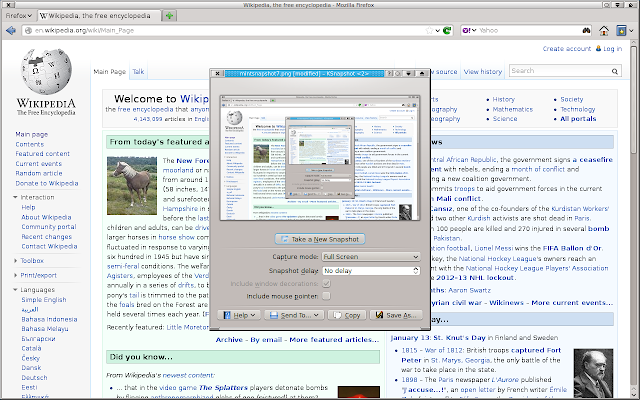The height and width of the screenshot is (400, 640).
Task: Open the Firefox application menu
Action: coord(18,16)
